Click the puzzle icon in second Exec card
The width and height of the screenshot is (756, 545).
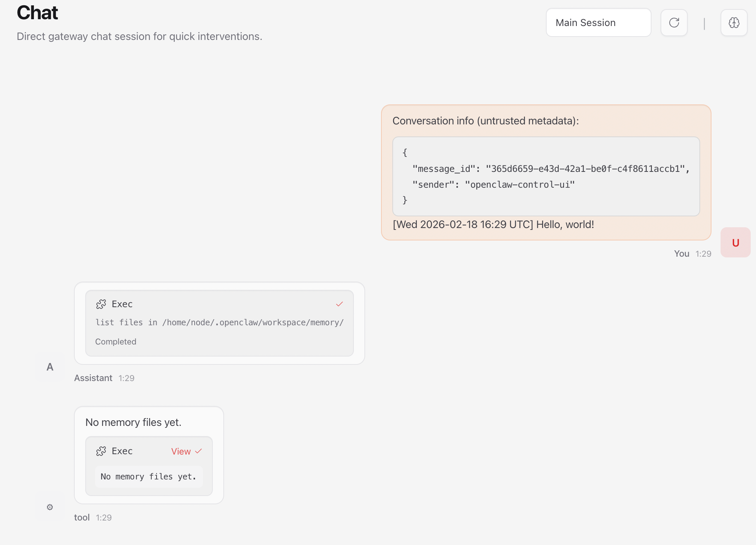[x=101, y=451]
